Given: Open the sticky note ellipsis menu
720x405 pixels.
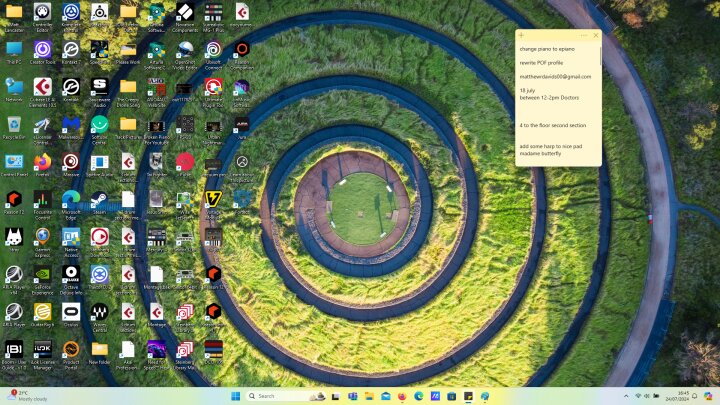Looking at the screenshot, I should [583, 35].
